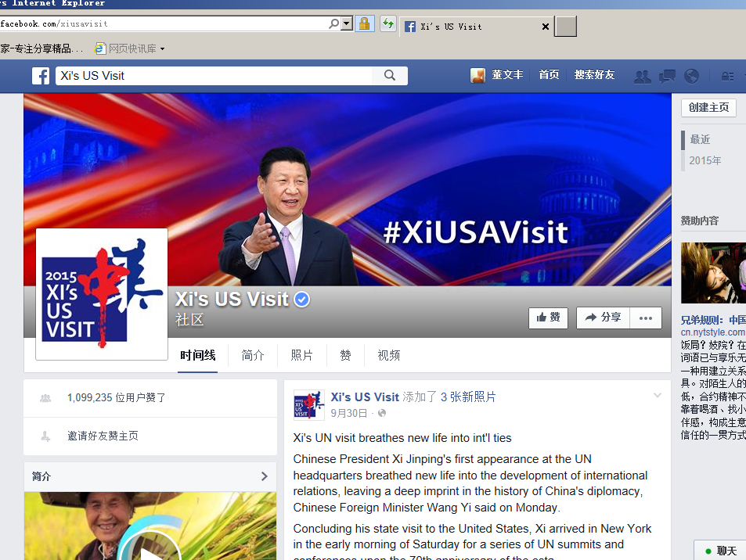Open the post options dropdown chevron
Screen dimensions: 746x560
pyautogui.click(x=658, y=396)
